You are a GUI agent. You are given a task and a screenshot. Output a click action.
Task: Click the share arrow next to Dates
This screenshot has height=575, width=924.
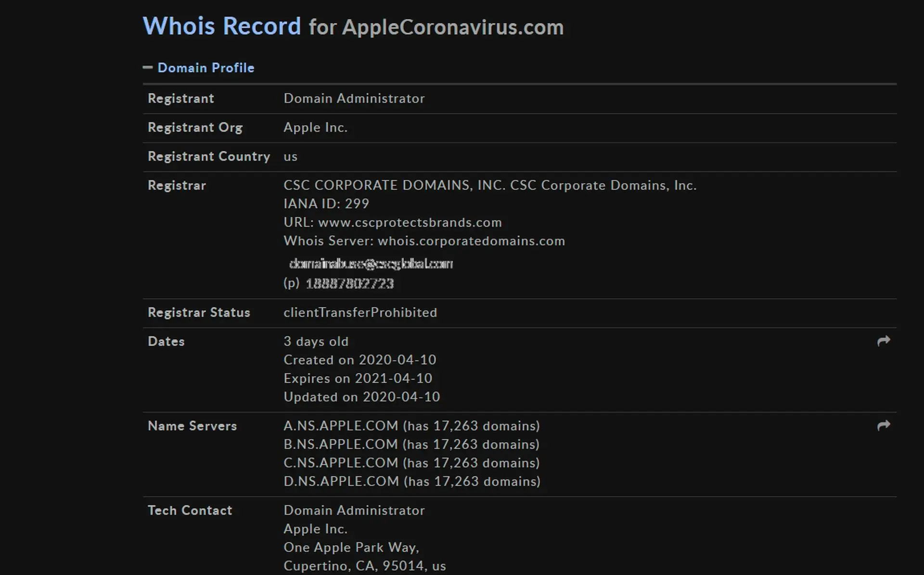885,341
